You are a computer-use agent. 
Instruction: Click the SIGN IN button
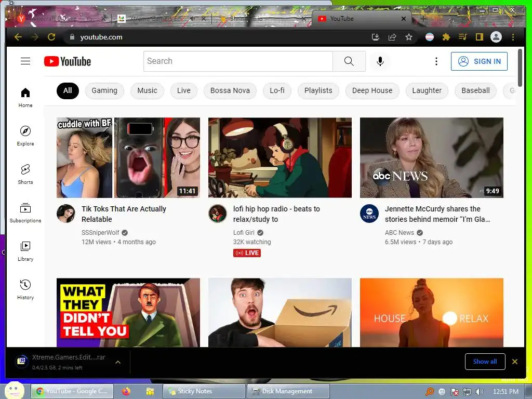tap(479, 61)
